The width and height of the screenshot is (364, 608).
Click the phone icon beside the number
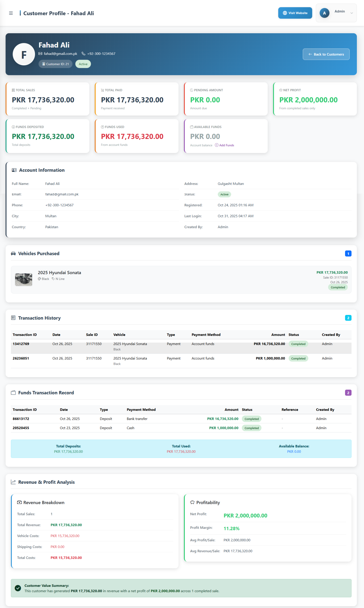[83, 54]
